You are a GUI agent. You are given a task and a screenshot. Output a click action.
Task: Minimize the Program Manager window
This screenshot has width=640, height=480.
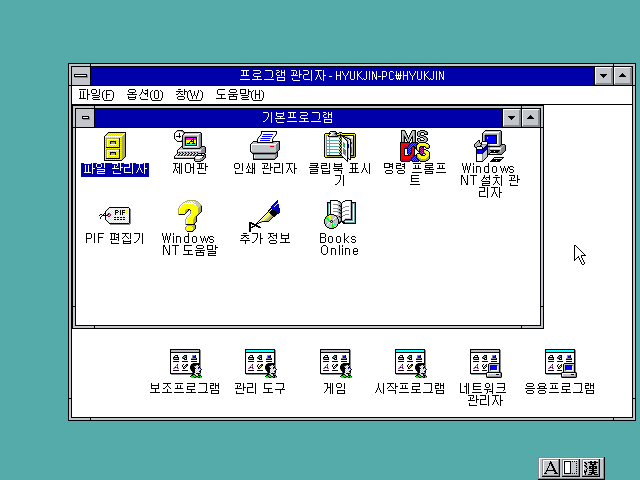(x=604, y=76)
